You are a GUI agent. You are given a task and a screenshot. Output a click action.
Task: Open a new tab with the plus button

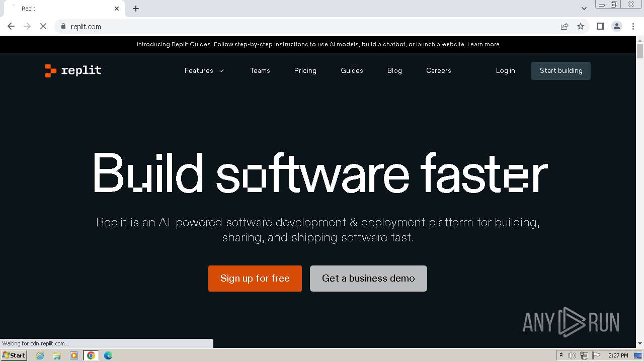point(136,9)
